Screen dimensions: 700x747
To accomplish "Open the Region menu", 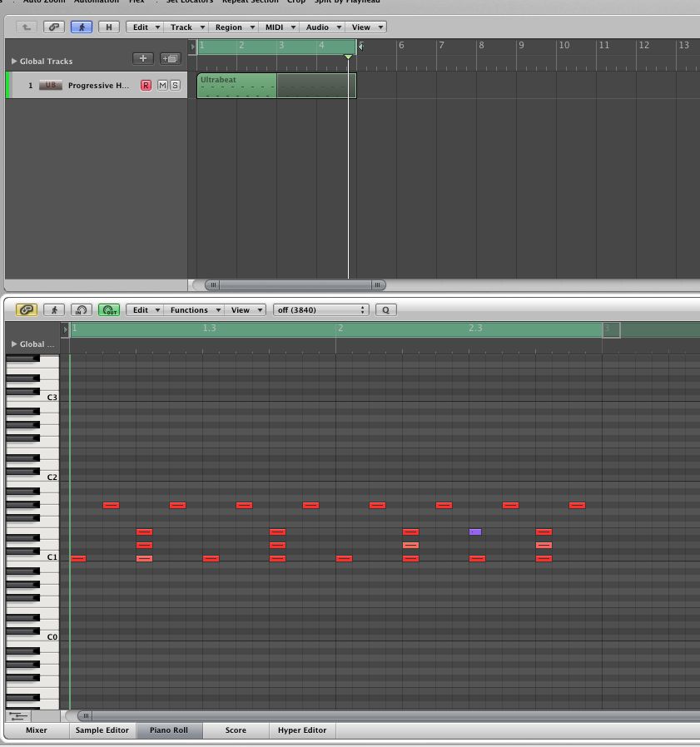I will tap(234, 27).
